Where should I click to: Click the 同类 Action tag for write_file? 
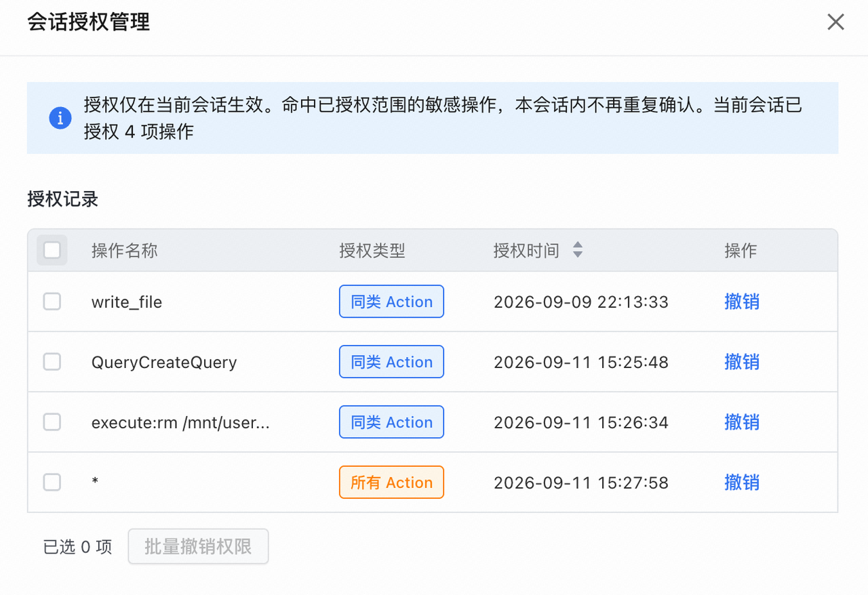(391, 302)
